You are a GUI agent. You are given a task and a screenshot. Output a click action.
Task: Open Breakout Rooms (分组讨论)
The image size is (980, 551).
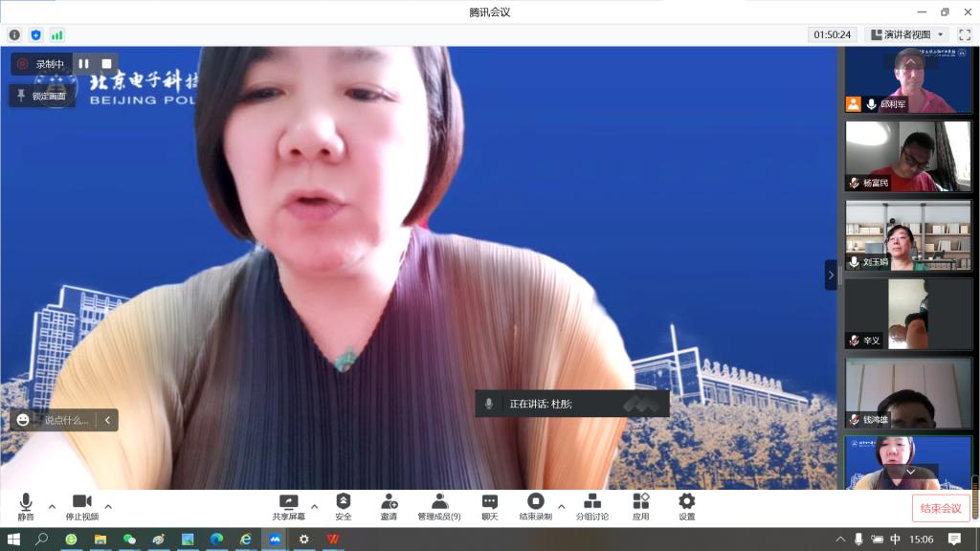click(x=591, y=502)
